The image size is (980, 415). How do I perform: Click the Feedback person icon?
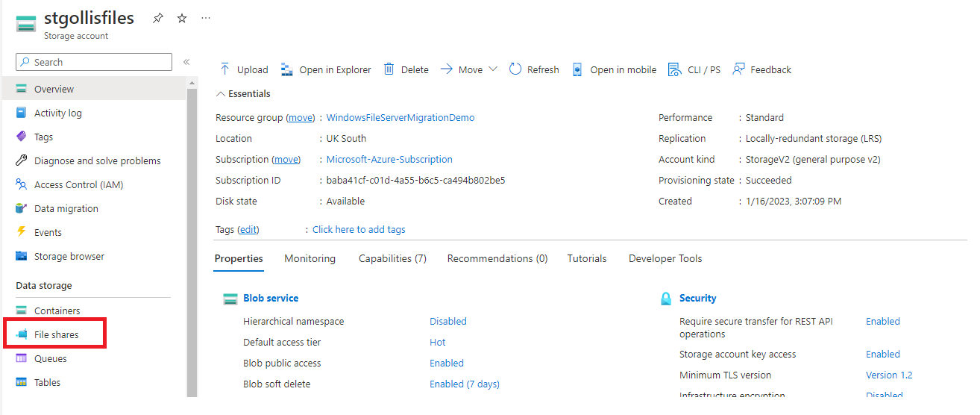point(738,69)
